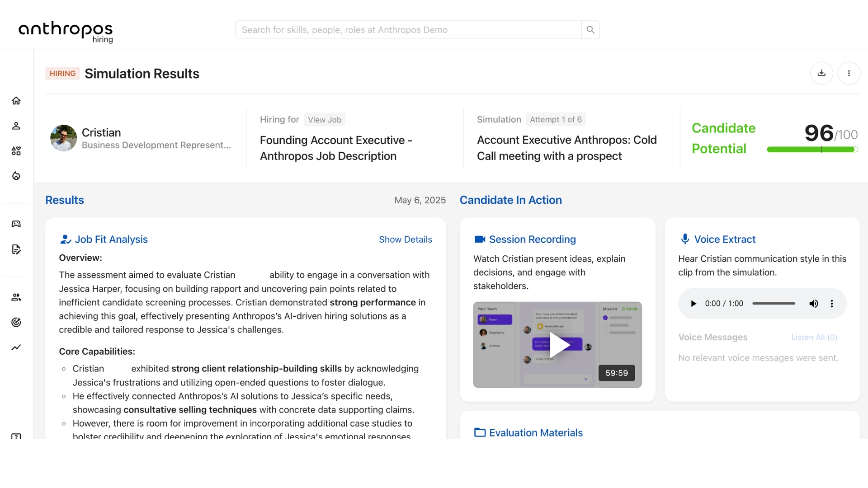
Task: Open the document edit sidebar icon
Action: [16, 249]
